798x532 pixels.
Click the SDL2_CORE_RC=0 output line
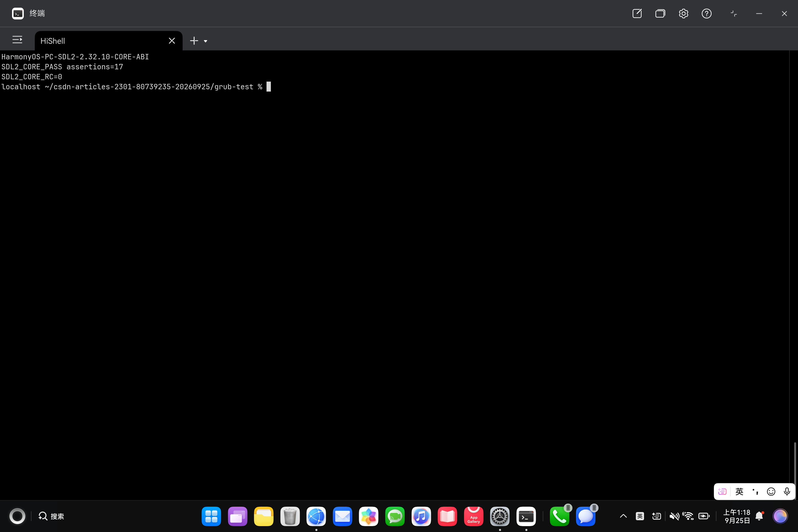click(32, 77)
